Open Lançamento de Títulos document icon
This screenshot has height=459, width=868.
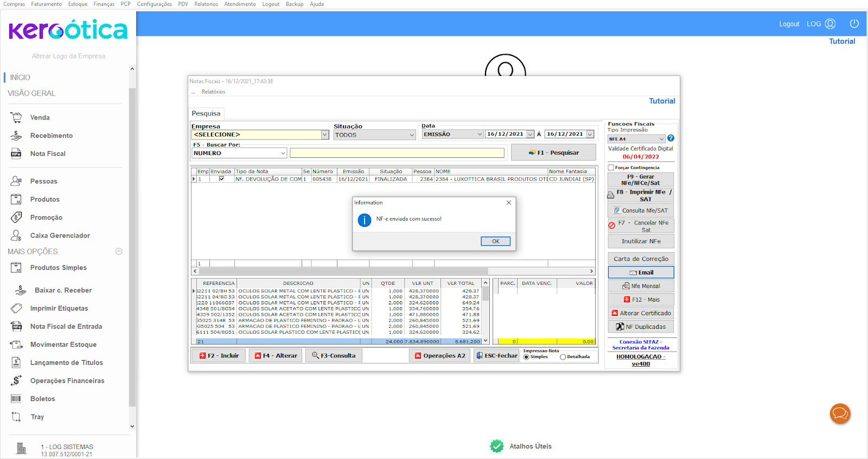click(16, 362)
